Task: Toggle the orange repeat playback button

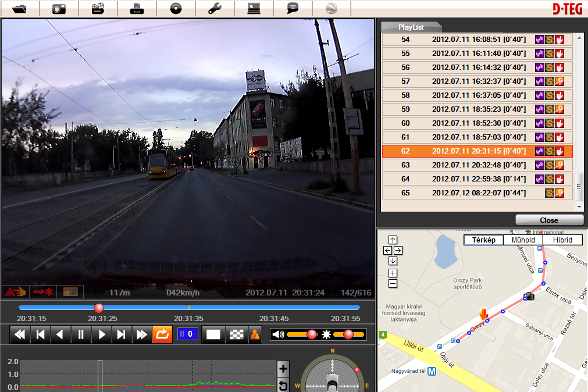Action: [x=161, y=334]
